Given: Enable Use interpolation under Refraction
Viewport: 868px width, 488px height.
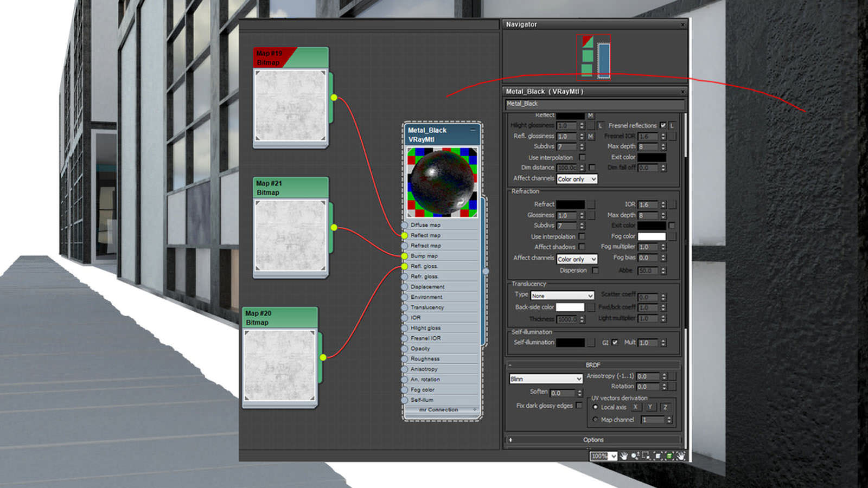Looking at the screenshot, I should click(582, 236).
